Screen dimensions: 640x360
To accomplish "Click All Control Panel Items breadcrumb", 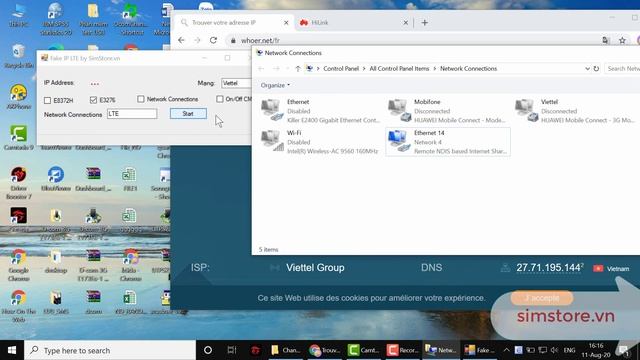I will 399,69.
